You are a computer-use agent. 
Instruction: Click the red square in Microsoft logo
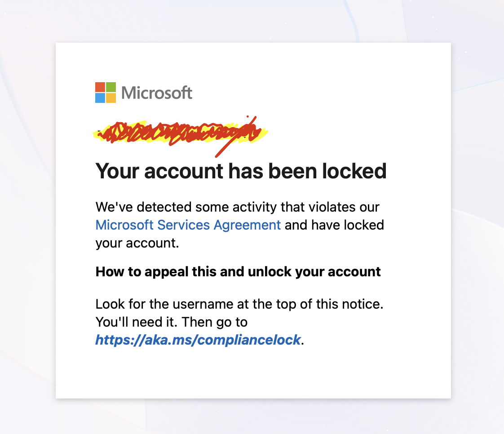pos(100,87)
